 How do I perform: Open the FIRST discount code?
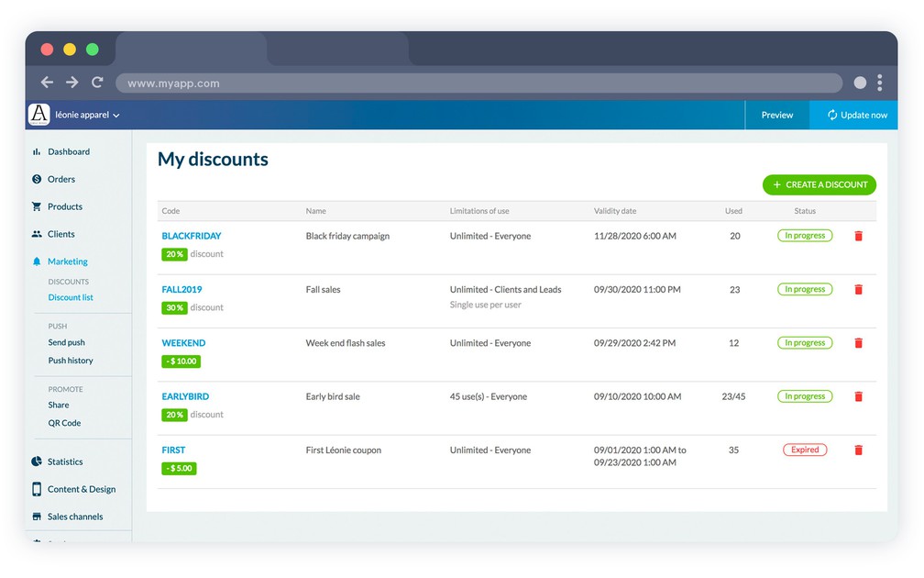pos(174,450)
